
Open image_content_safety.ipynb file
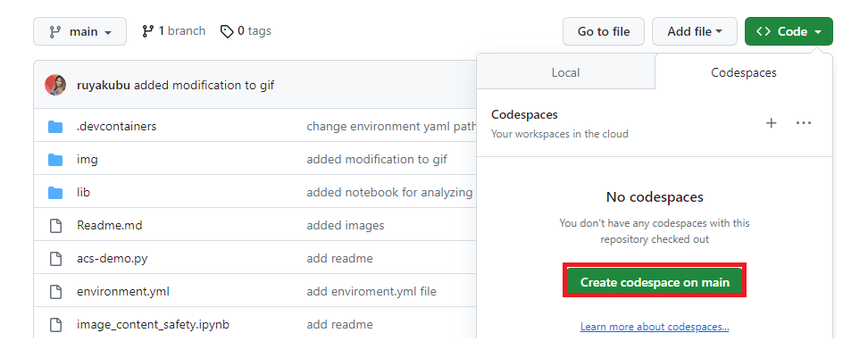tap(153, 324)
